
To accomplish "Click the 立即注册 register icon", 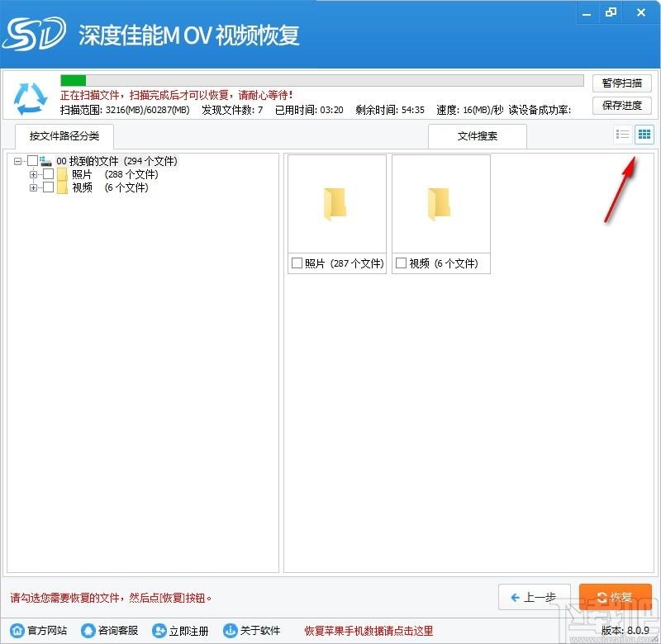I will click(159, 631).
